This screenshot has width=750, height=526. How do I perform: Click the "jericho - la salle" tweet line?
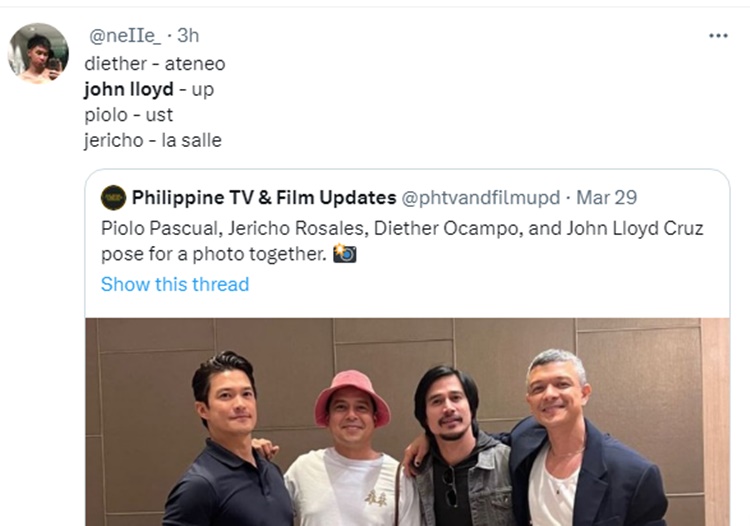pos(153,141)
